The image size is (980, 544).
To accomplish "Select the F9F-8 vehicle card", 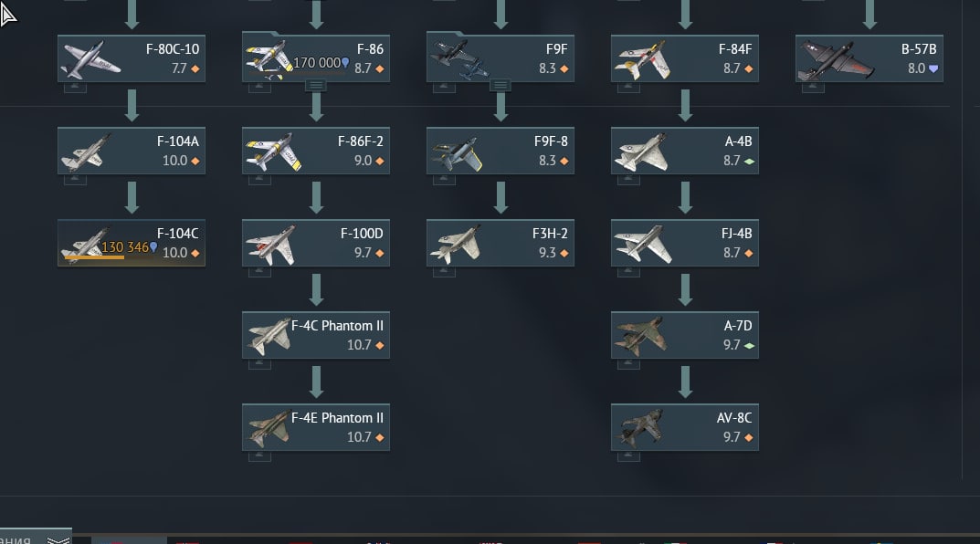I will coord(500,152).
